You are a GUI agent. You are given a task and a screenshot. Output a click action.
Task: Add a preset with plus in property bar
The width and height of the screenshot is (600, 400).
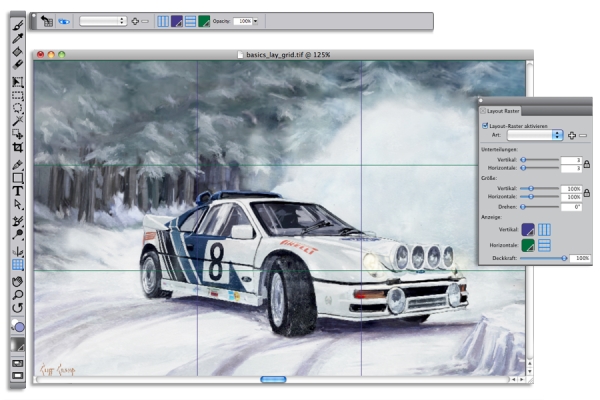[135, 21]
